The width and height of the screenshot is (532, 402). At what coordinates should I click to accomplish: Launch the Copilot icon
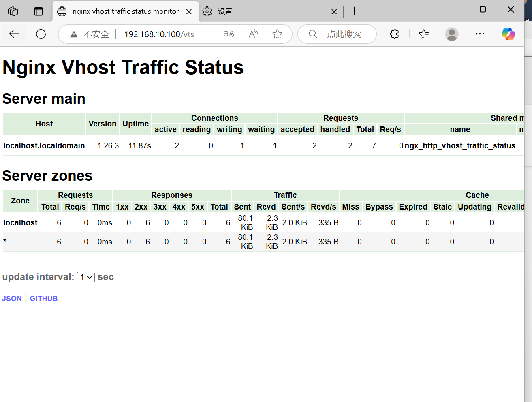pyautogui.click(x=508, y=34)
